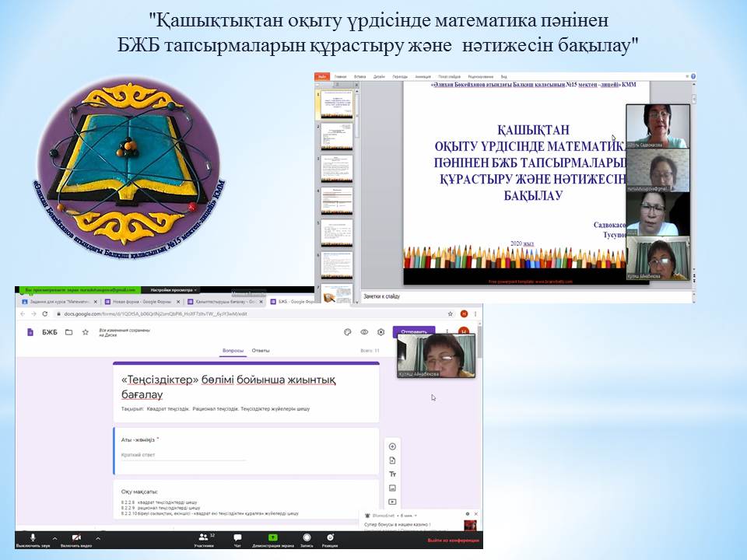The height and width of the screenshot is (560, 747).
Task: Click the Google Forms add question icon
Action: tap(392, 446)
